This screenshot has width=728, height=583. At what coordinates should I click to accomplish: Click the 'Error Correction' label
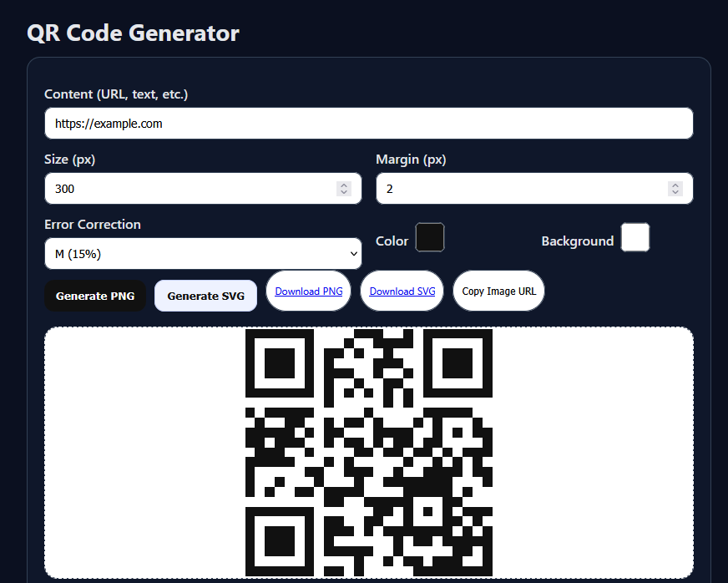coord(93,225)
